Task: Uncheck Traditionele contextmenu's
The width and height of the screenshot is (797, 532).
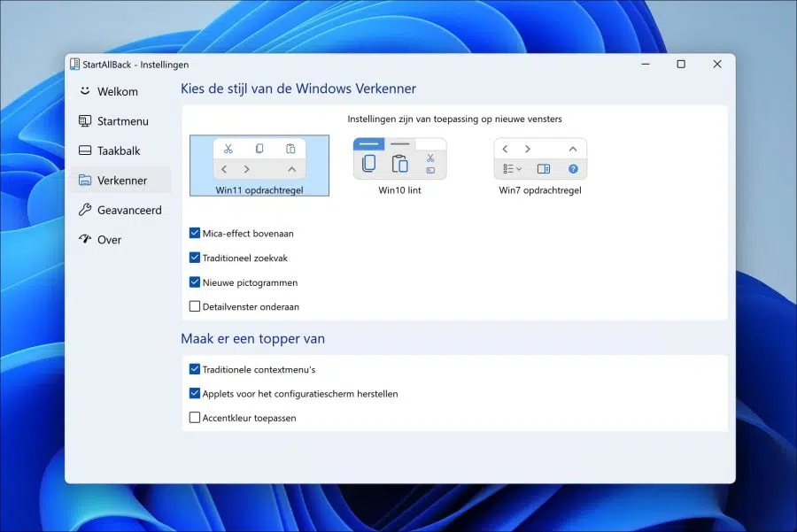Action: point(195,369)
